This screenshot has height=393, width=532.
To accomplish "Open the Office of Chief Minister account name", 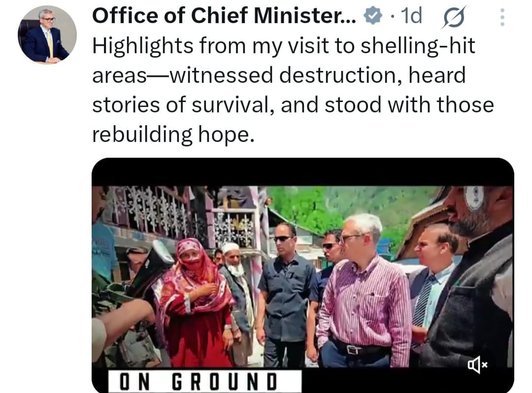I will pyautogui.click(x=224, y=16).
